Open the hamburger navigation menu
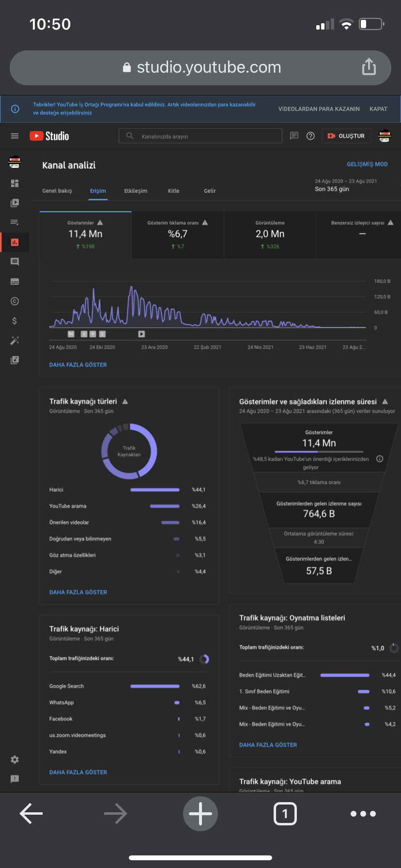This screenshot has height=868, width=401. (x=15, y=136)
